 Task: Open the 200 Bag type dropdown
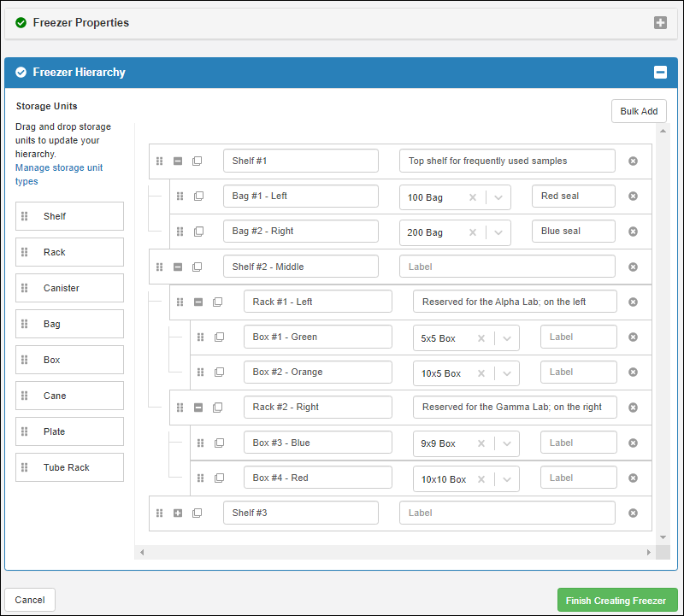498,232
